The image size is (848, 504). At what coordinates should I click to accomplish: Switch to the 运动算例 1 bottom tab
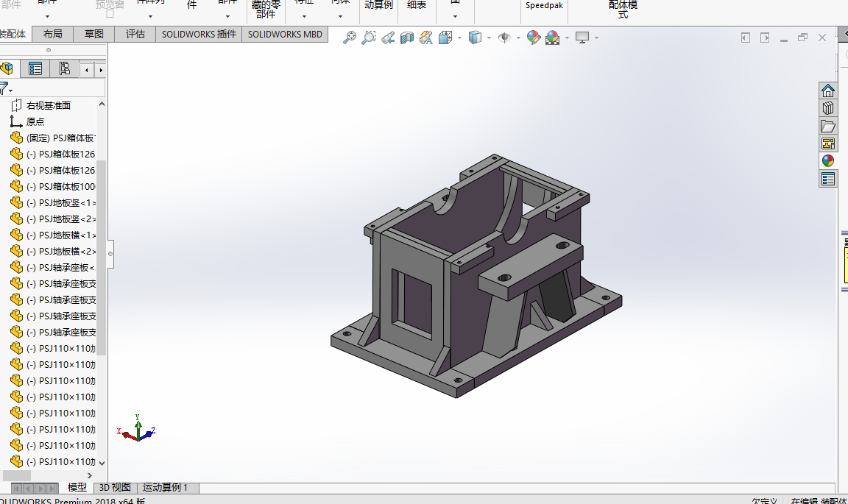[x=165, y=488]
